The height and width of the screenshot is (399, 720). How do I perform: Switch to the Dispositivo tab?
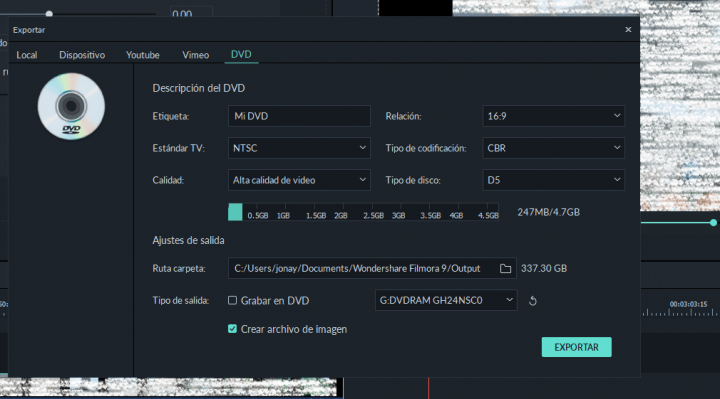pos(82,55)
